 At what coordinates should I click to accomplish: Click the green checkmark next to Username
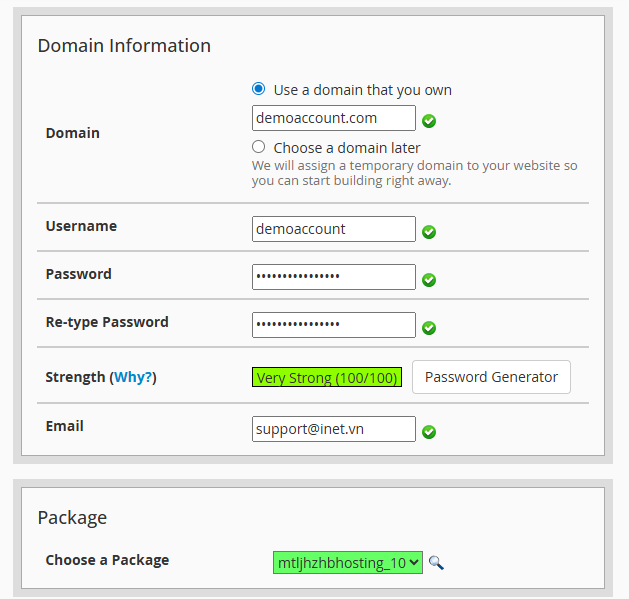tap(429, 232)
